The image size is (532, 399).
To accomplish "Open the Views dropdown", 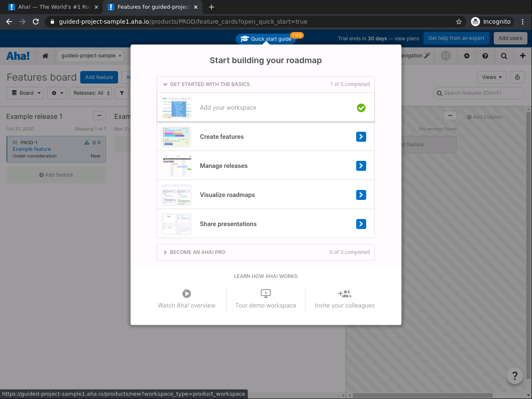I will [492, 77].
